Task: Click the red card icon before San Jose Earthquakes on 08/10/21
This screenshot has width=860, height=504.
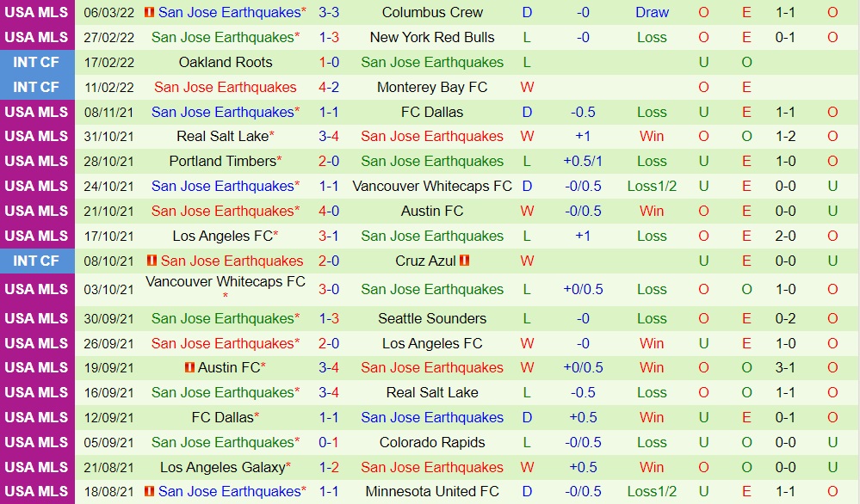Action: 152,261
